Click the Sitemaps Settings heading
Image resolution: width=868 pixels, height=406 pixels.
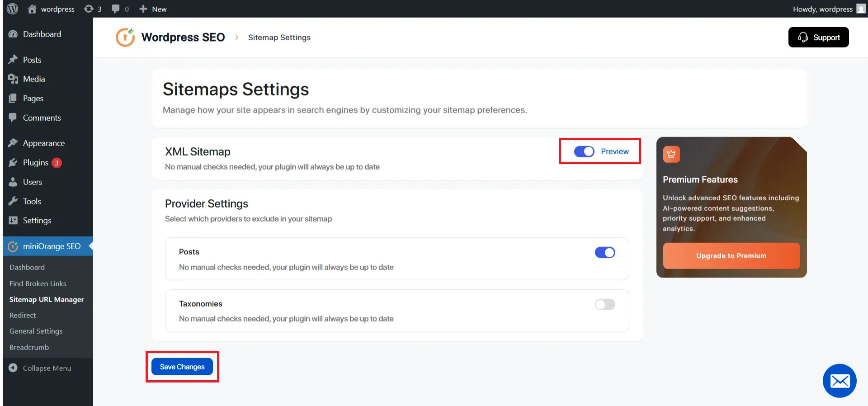click(236, 90)
